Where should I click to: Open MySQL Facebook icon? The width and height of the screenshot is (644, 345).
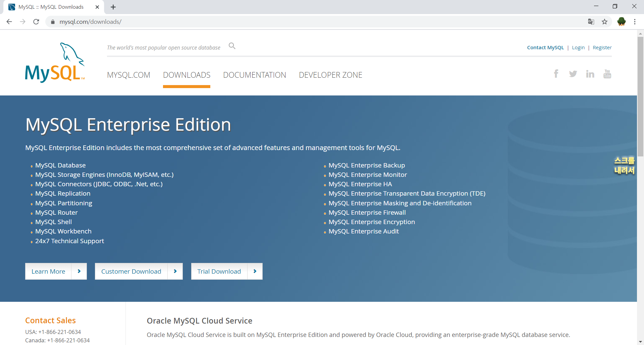click(556, 74)
